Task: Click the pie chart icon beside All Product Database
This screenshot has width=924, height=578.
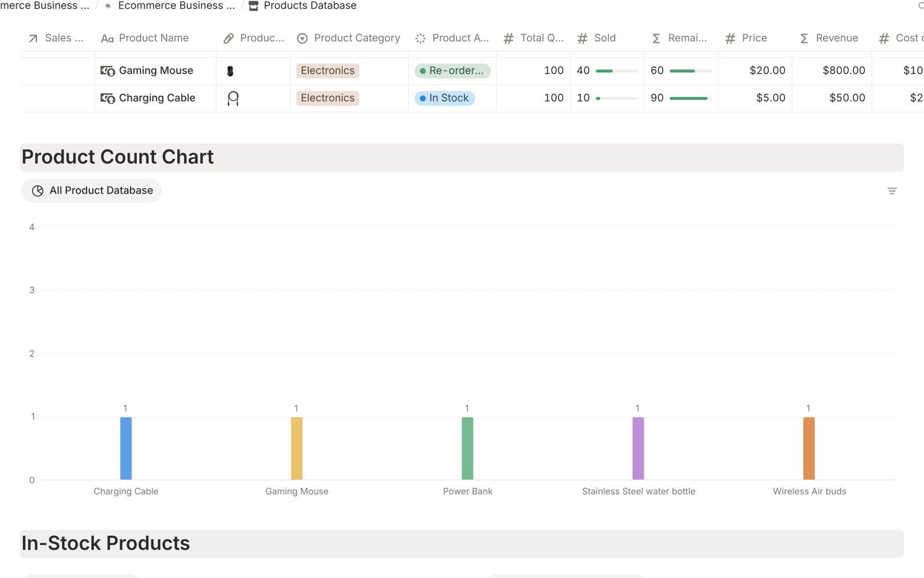Action: click(38, 191)
